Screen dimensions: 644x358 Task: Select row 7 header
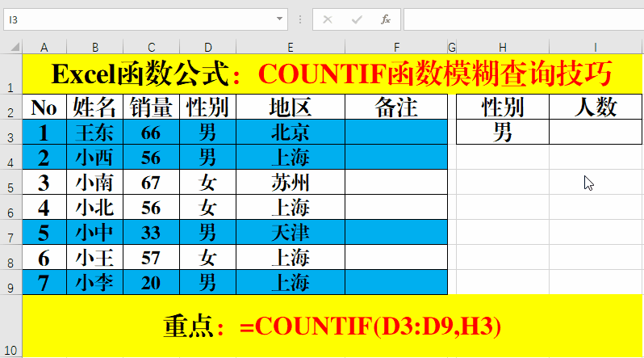click(x=11, y=233)
